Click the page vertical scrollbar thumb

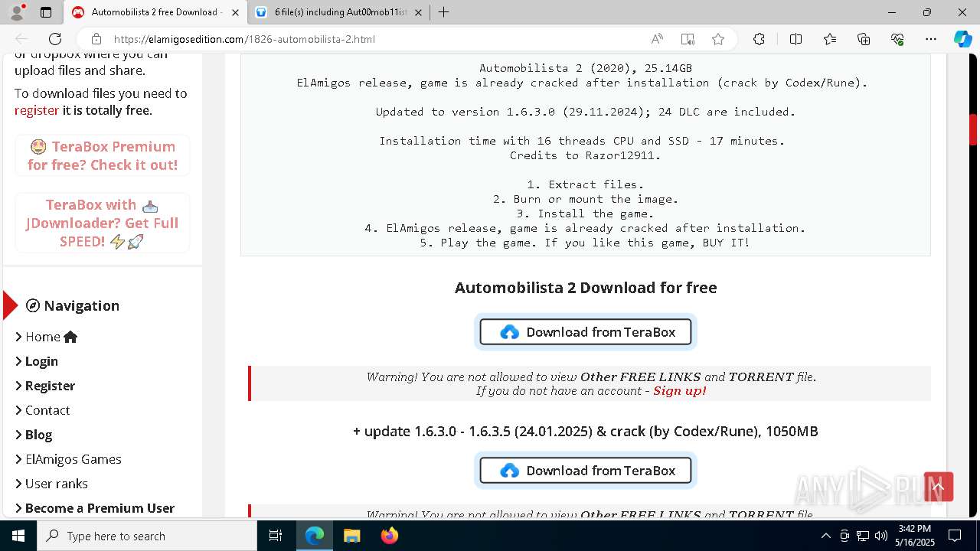(974, 129)
